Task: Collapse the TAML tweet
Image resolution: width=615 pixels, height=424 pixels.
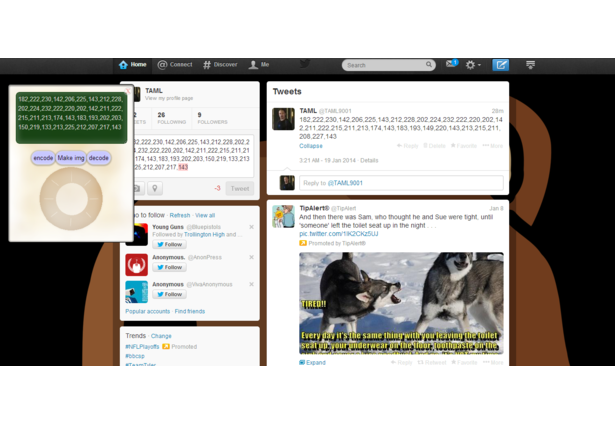Action: [311, 146]
